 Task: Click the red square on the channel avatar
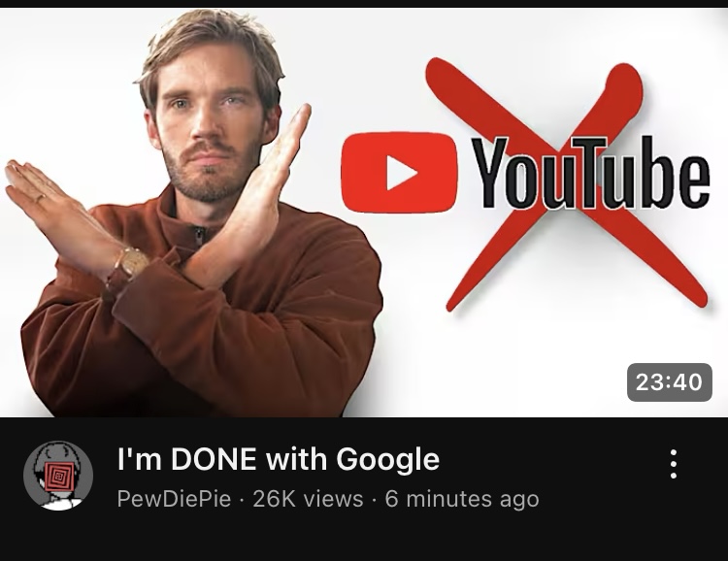pos(58,477)
